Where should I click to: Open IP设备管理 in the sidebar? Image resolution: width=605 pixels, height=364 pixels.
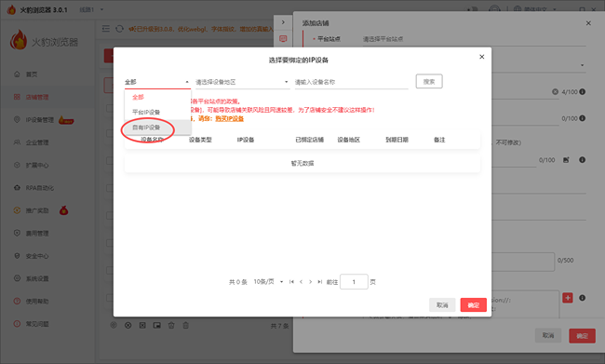pos(40,120)
